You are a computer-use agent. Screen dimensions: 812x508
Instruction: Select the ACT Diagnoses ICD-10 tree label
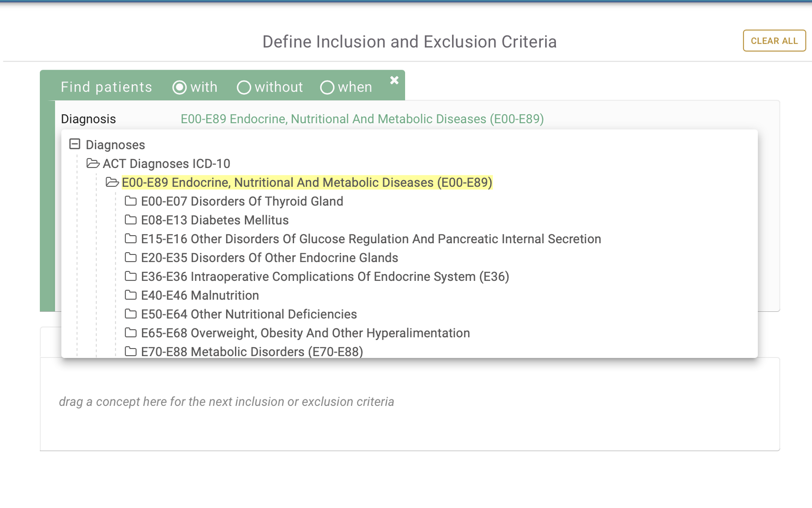pos(166,164)
